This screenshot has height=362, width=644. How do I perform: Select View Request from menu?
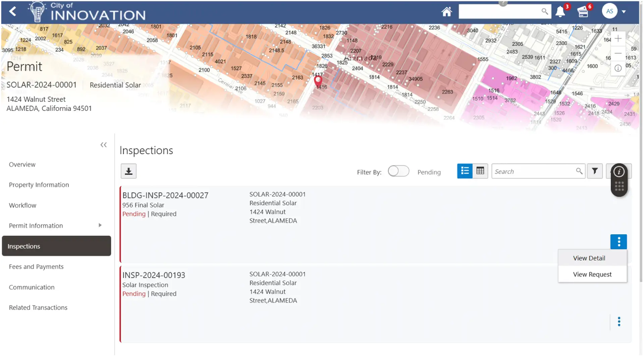click(x=592, y=275)
